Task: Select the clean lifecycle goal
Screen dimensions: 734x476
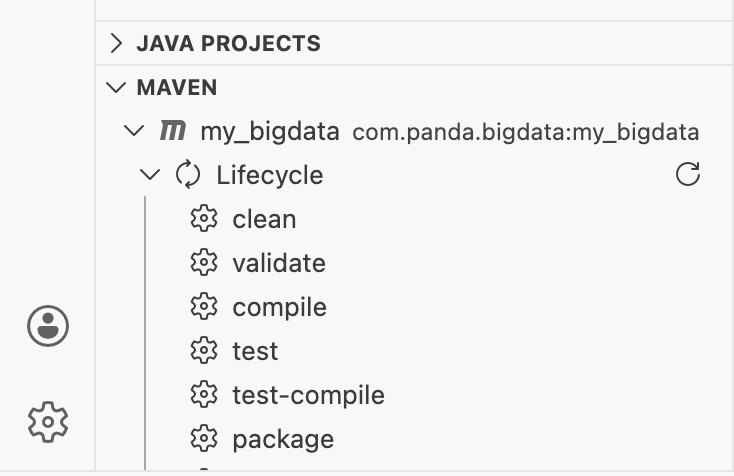Action: coord(264,219)
